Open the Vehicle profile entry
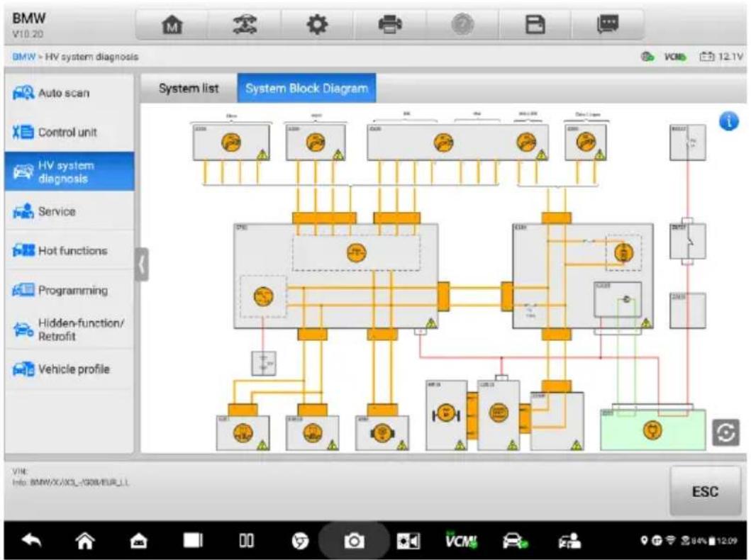Viewport: 751px width, 560px height. pos(69,369)
